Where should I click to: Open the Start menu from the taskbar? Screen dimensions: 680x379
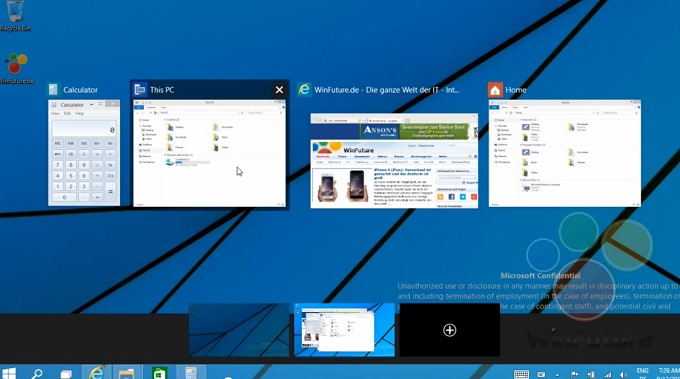click(x=9, y=373)
